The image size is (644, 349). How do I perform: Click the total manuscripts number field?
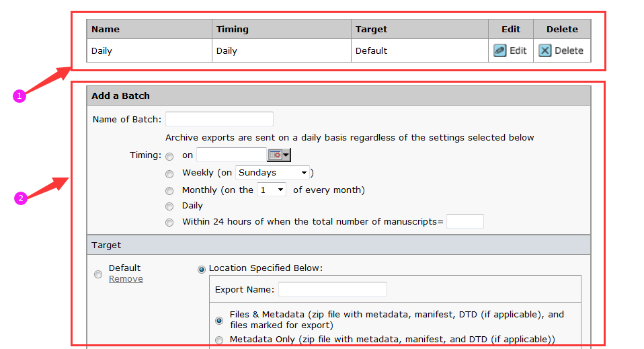[465, 221]
